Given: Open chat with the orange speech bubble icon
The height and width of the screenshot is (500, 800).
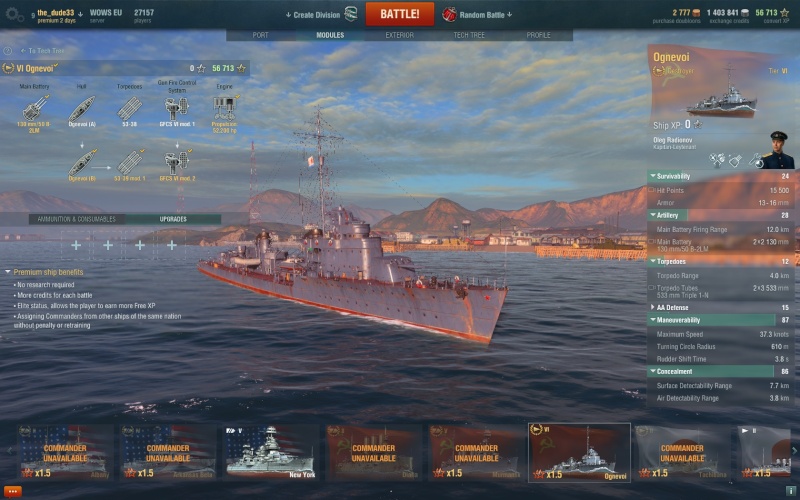Looking at the screenshot, I should 12,492.
